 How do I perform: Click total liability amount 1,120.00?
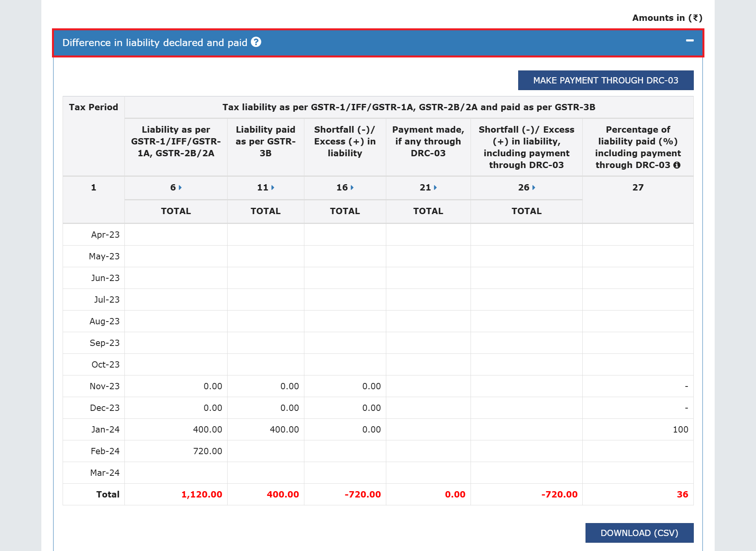tap(202, 494)
